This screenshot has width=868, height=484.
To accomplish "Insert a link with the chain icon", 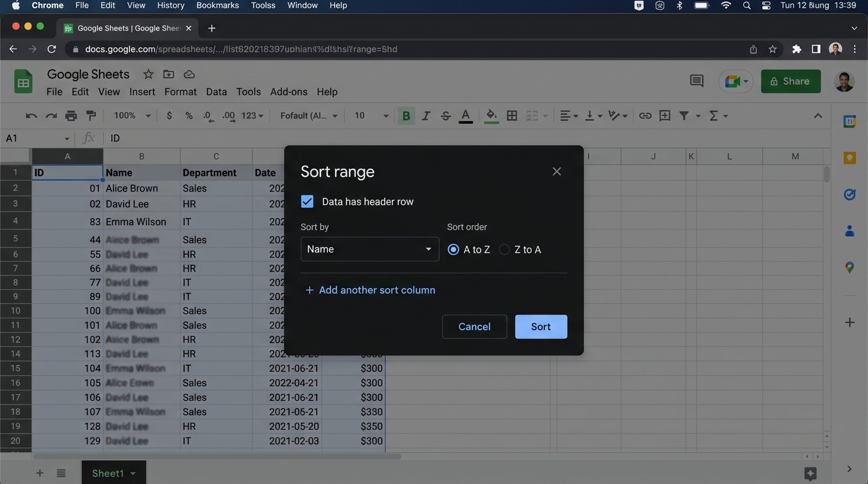I will (645, 116).
